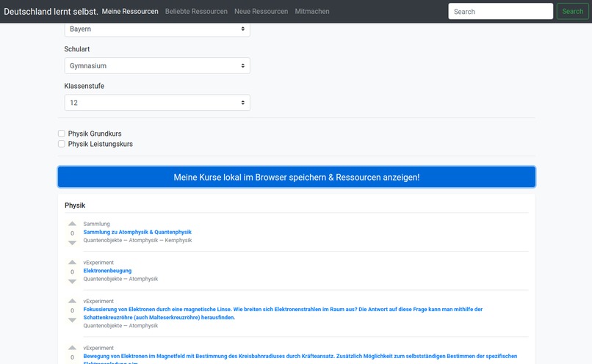Focus the Search input field
The width and height of the screenshot is (592, 364).
501,11
